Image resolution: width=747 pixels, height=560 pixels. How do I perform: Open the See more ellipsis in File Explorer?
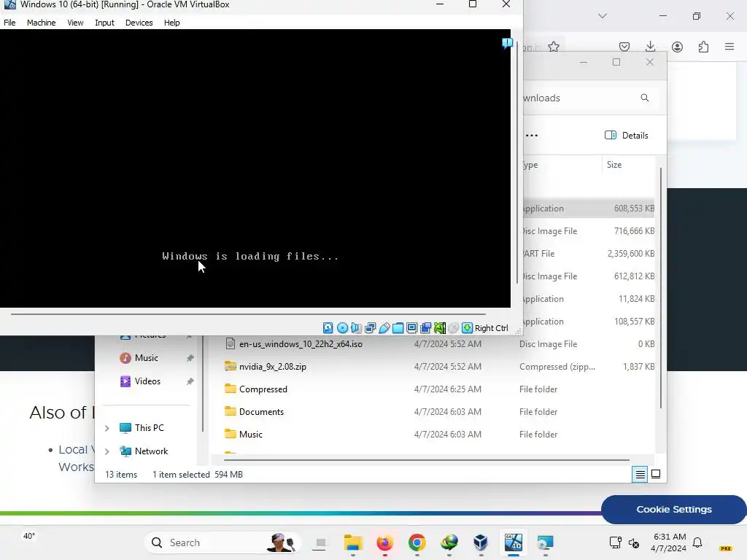(x=532, y=135)
